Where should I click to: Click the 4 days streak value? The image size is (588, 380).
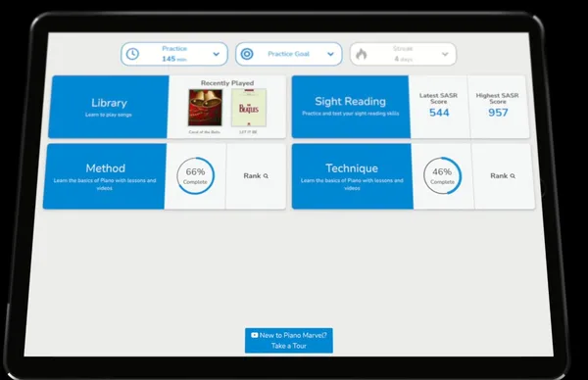[x=403, y=59]
